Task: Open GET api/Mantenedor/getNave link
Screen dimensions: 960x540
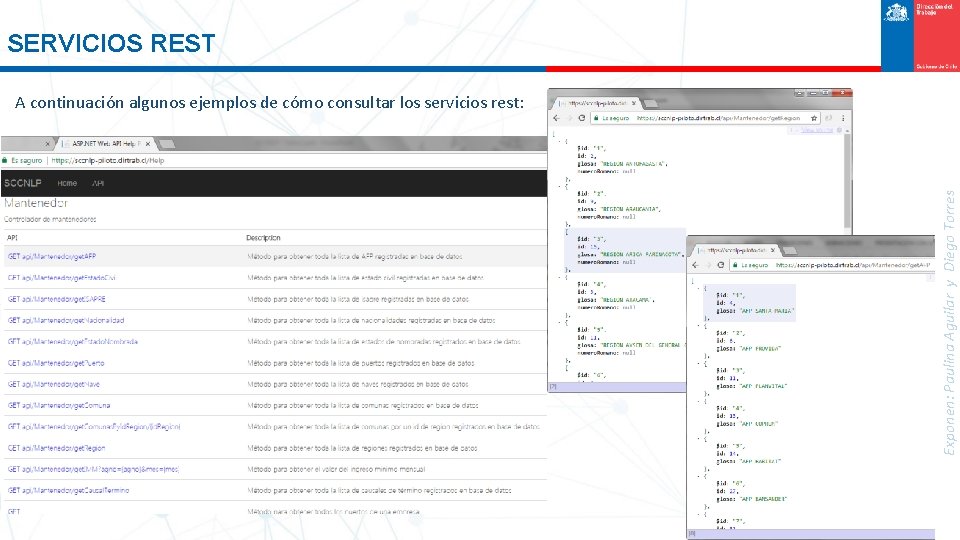Action: [x=53, y=384]
